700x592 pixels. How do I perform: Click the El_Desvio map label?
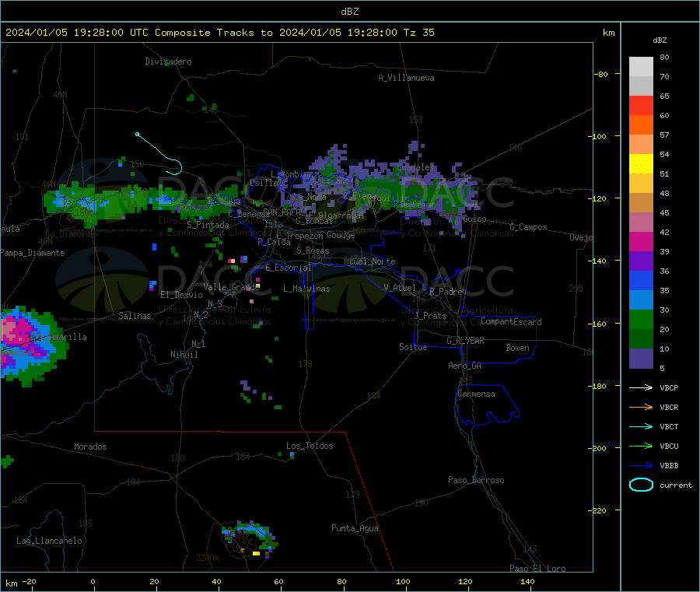click(x=181, y=295)
